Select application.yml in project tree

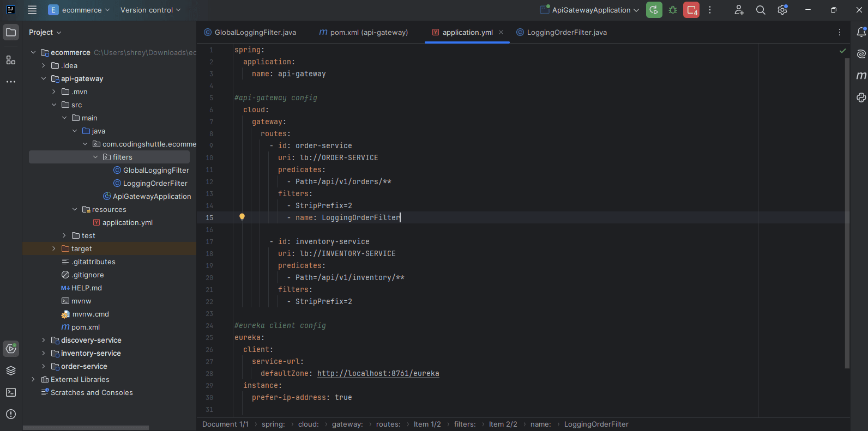[x=123, y=222]
